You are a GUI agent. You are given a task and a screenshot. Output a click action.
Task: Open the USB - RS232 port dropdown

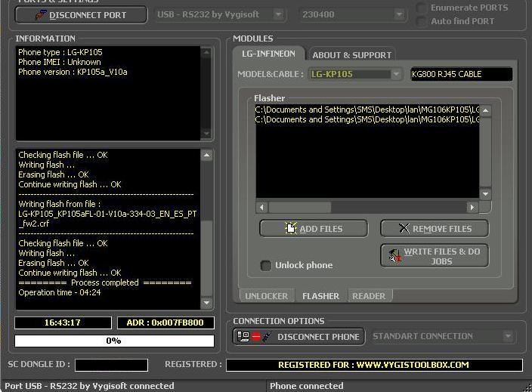point(278,14)
